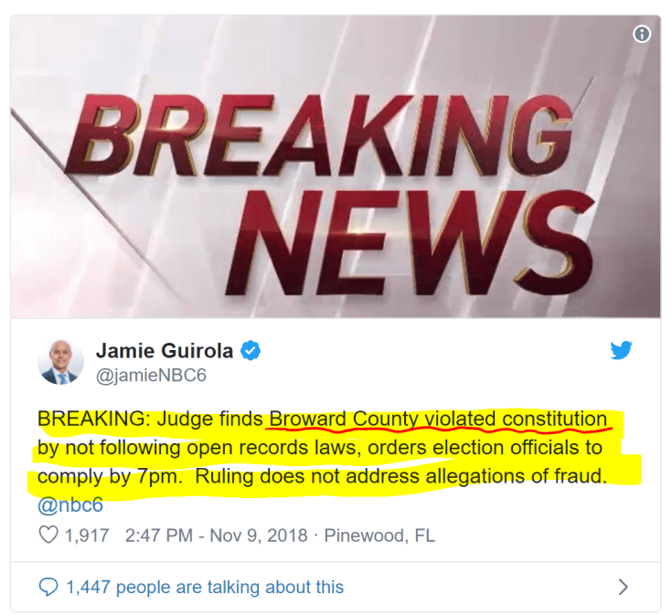Screen dimensions: 672x616
Task: Click the 1,917 likes count
Action: 87,536
